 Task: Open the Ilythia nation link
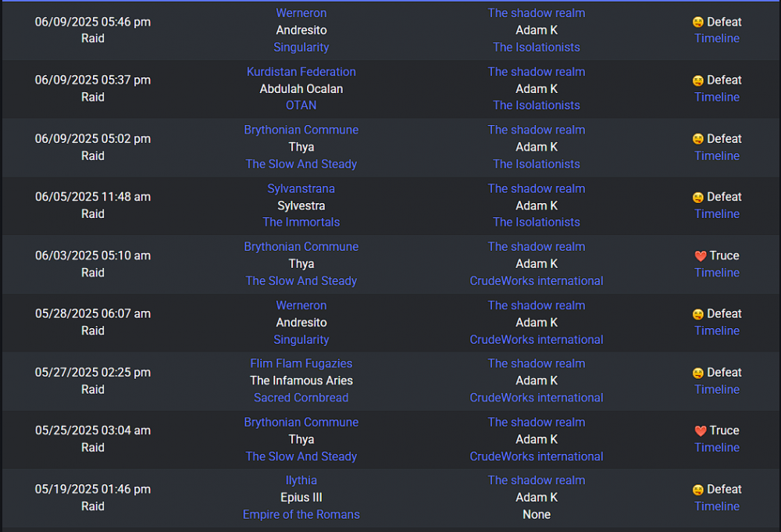(301, 480)
